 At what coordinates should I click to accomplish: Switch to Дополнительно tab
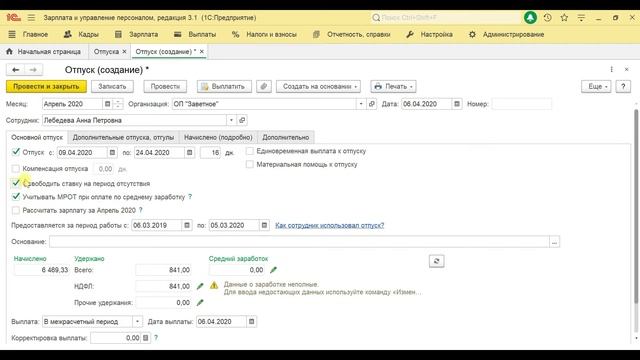(x=286, y=138)
